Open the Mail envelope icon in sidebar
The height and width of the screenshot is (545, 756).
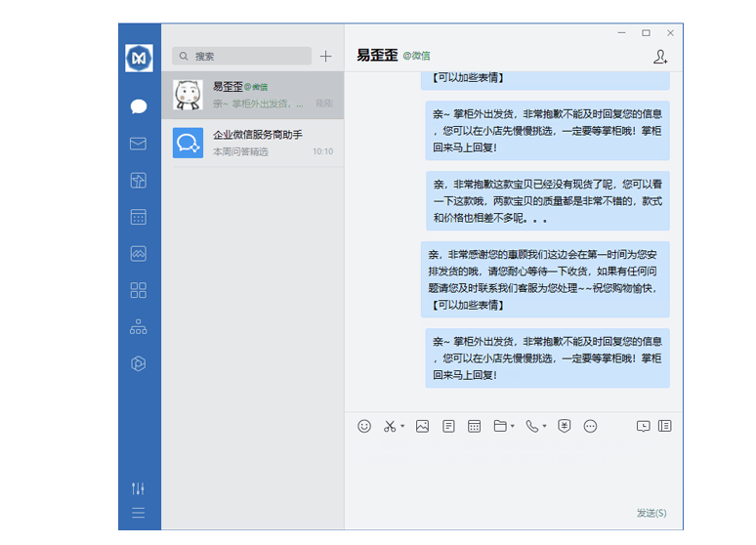[139, 144]
